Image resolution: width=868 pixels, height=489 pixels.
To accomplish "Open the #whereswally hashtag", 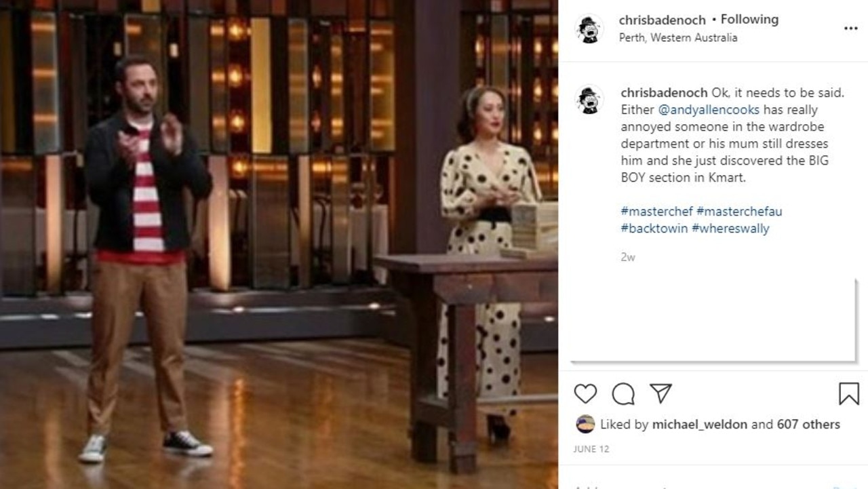I will [x=730, y=229].
